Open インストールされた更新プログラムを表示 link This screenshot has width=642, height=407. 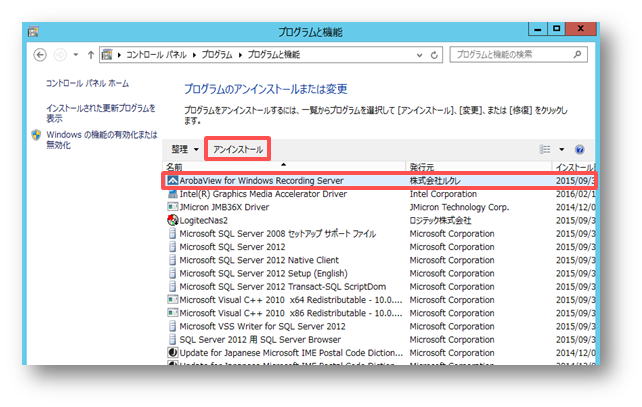click(101, 113)
